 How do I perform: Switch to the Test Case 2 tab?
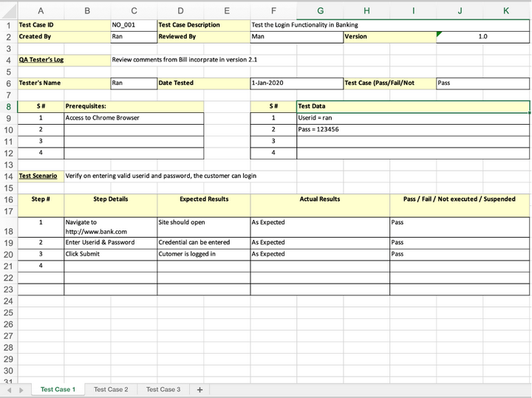[111, 389]
